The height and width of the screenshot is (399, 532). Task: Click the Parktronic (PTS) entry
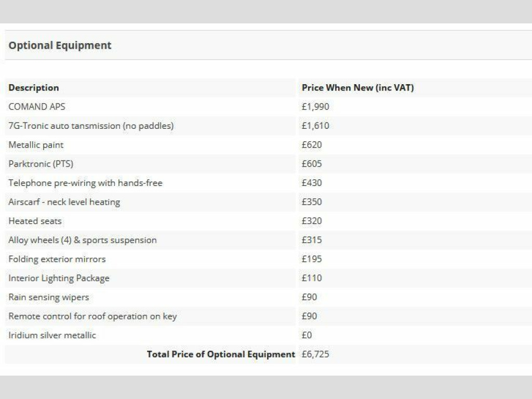41,164
